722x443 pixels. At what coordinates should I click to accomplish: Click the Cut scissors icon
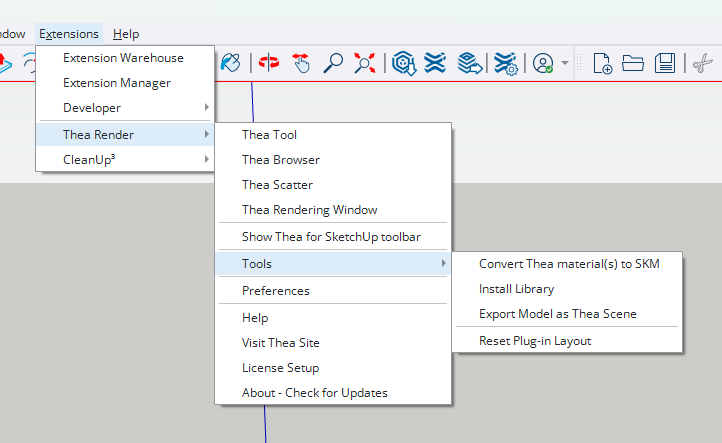tap(703, 63)
